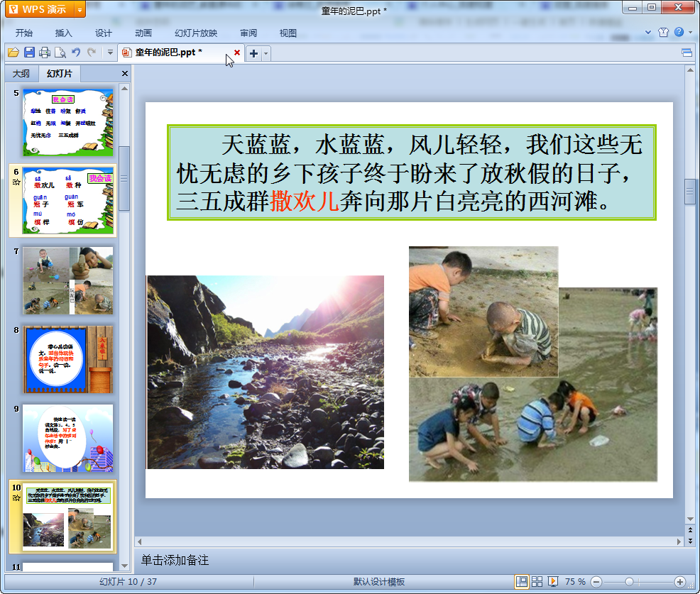The image size is (700, 594).
Task: Open the dropdown next to the help icon
Action: [690, 33]
